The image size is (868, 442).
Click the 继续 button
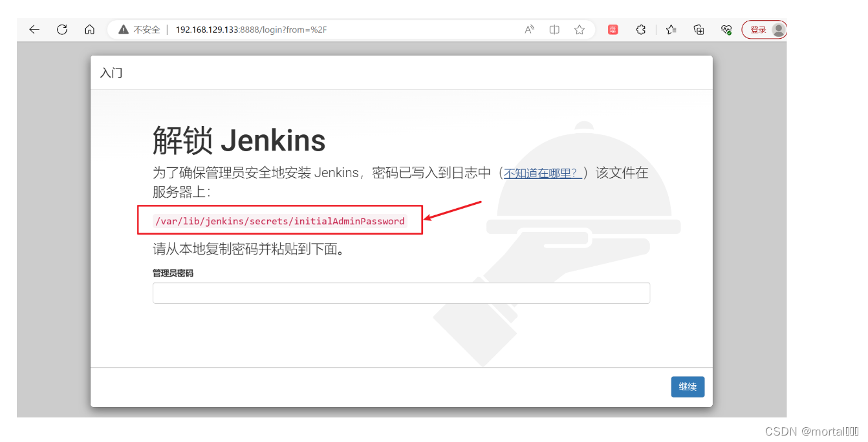coord(688,387)
